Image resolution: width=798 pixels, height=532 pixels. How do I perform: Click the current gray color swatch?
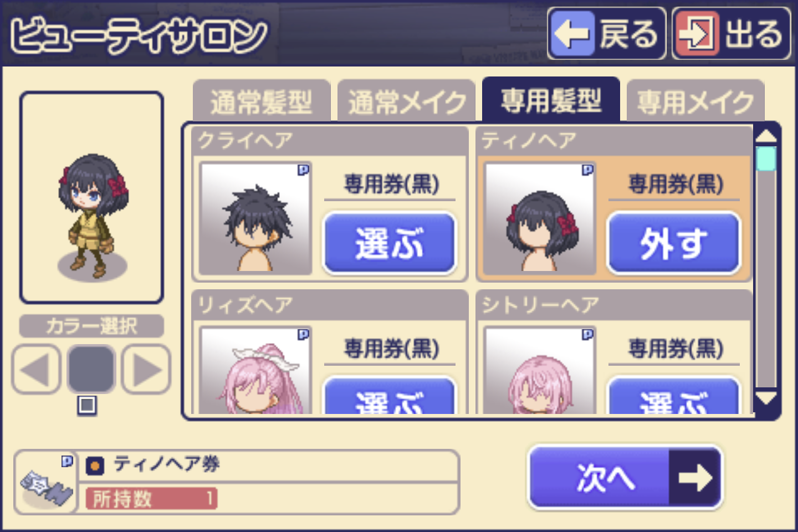coord(91,370)
